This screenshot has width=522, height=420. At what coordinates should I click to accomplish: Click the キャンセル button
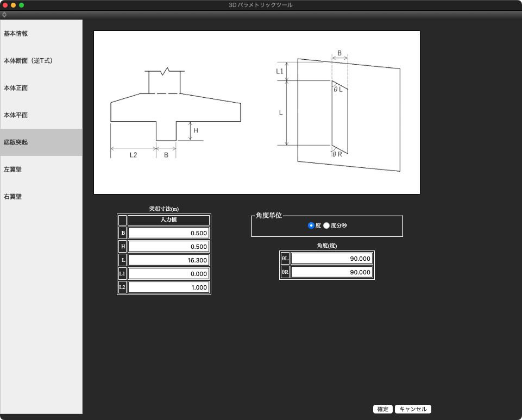413,409
